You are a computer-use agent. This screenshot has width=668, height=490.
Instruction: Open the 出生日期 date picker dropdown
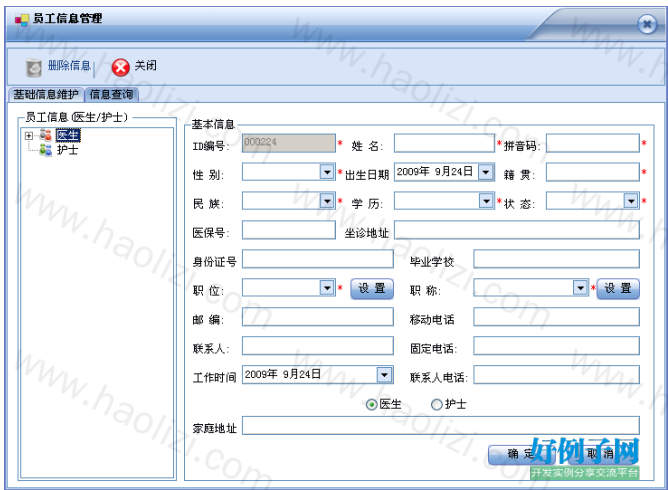point(486,172)
